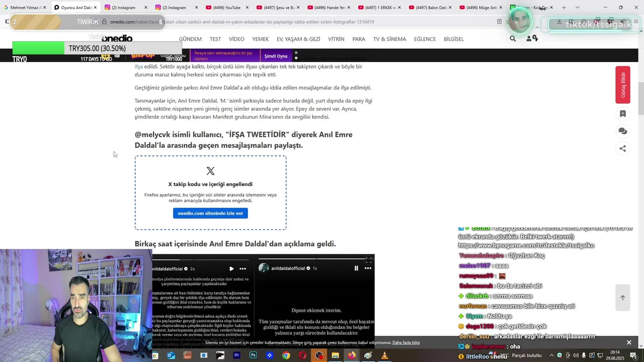Open a new browser tab

[x=564, y=8]
